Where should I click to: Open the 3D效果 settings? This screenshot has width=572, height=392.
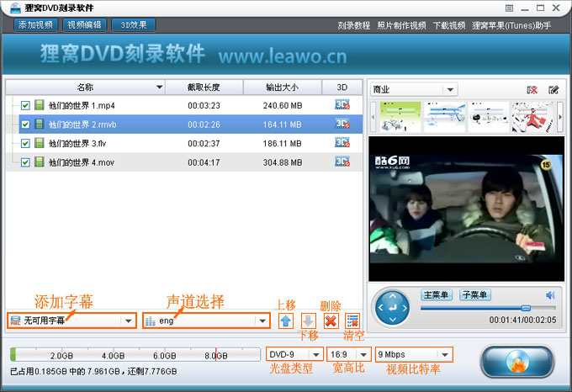[134, 24]
